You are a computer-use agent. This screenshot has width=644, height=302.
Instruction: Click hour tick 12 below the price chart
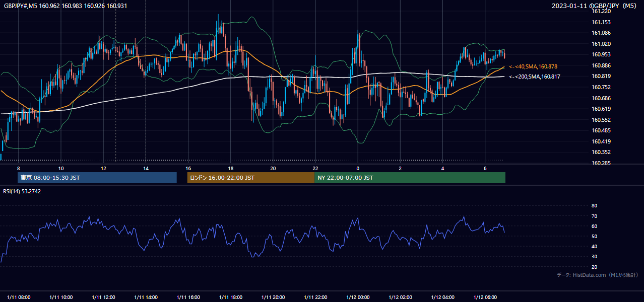[103, 168]
